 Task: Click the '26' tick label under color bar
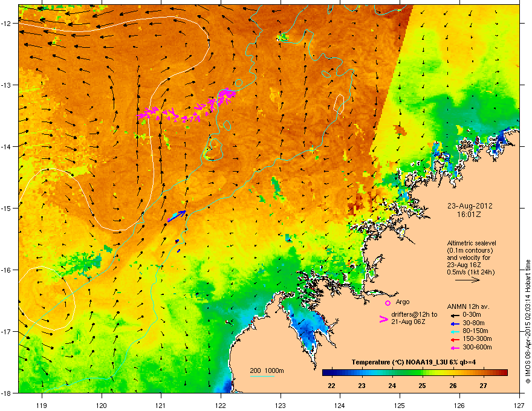(x=453, y=386)
